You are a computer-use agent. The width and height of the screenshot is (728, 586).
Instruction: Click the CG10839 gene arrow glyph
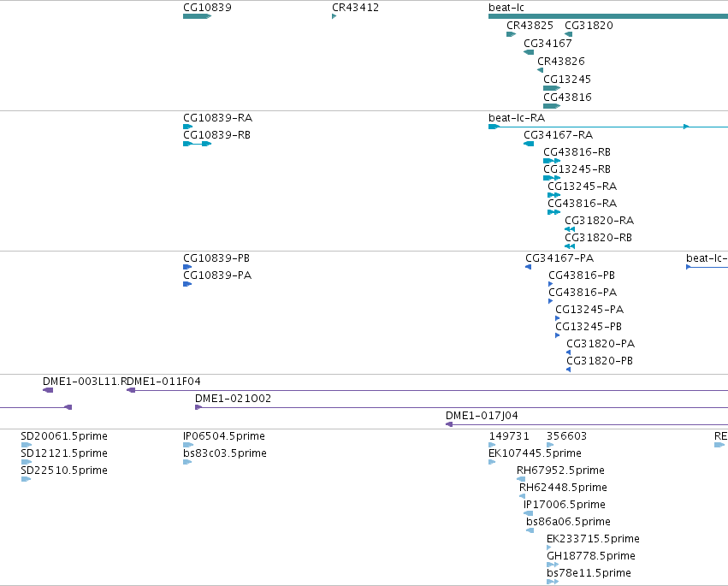198,16
